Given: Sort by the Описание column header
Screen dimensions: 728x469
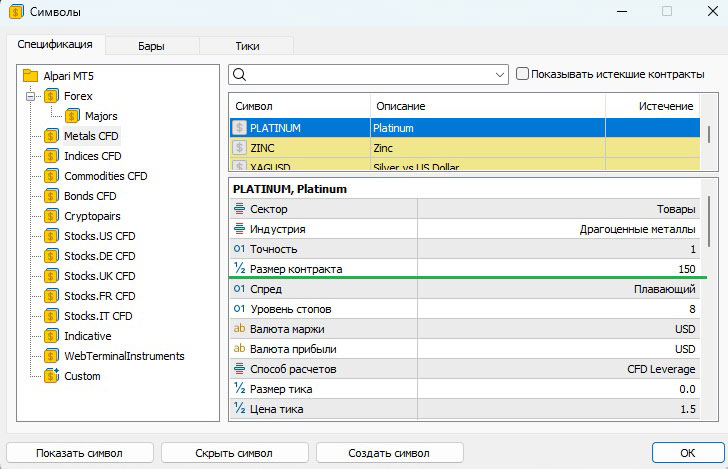Looking at the screenshot, I should [x=400, y=106].
